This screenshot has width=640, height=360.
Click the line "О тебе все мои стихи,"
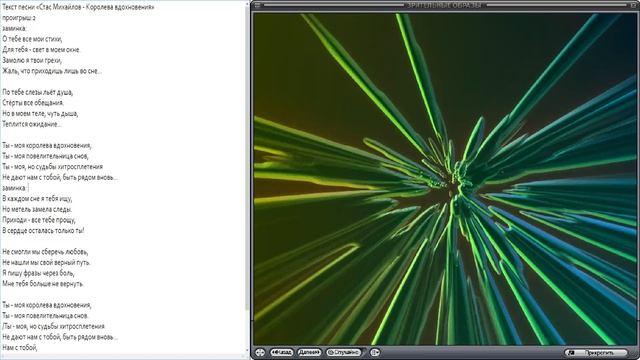click(x=32, y=39)
